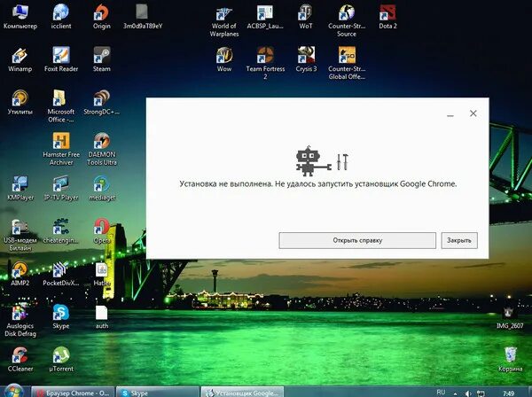The height and width of the screenshot is (397, 532).
Task: Open the Windows Start button
Action: [x=13, y=392]
